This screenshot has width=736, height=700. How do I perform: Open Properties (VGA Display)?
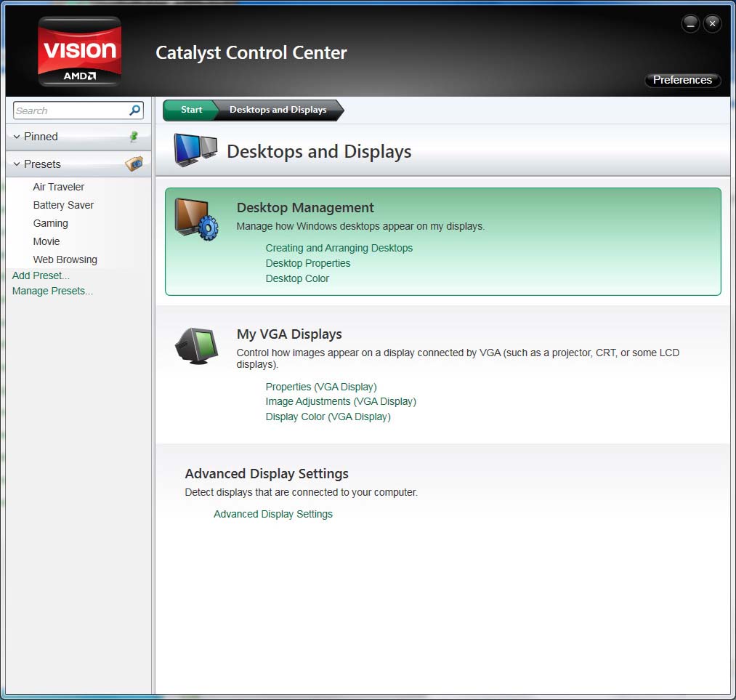click(321, 387)
